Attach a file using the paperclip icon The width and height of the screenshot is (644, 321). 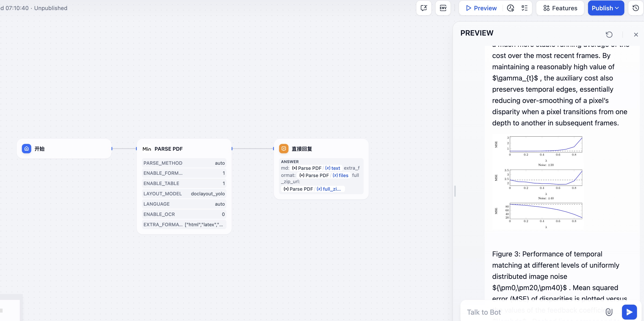(609, 312)
